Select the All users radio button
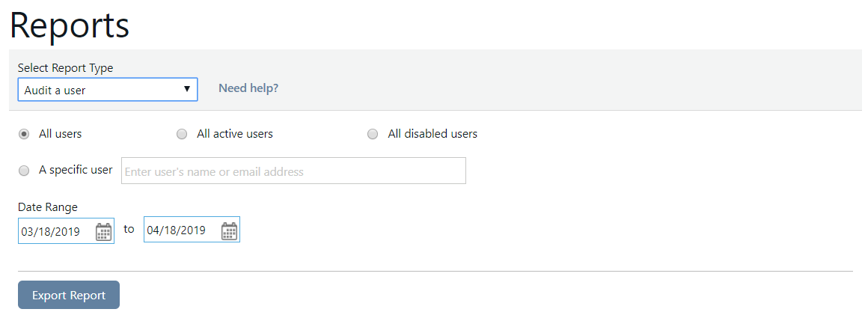The height and width of the screenshot is (318, 868). click(24, 134)
